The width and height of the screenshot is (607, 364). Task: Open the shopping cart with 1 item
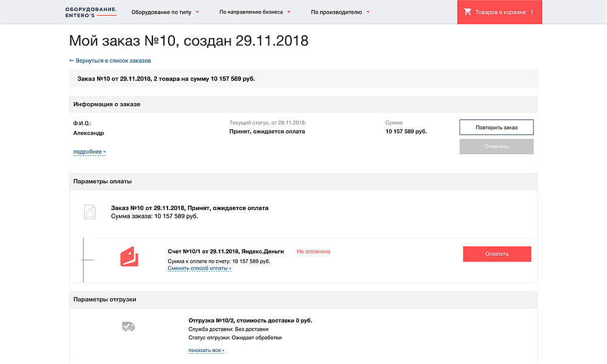coord(499,11)
